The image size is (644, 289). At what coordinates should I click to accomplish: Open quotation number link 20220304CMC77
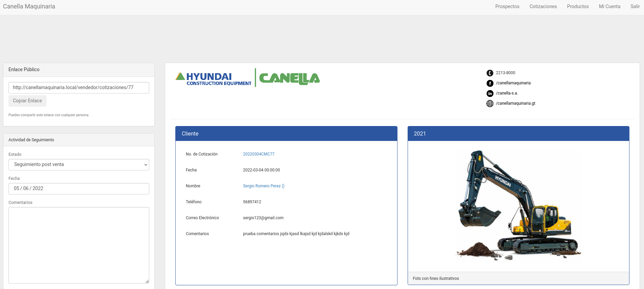pyautogui.click(x=258, y=154)
